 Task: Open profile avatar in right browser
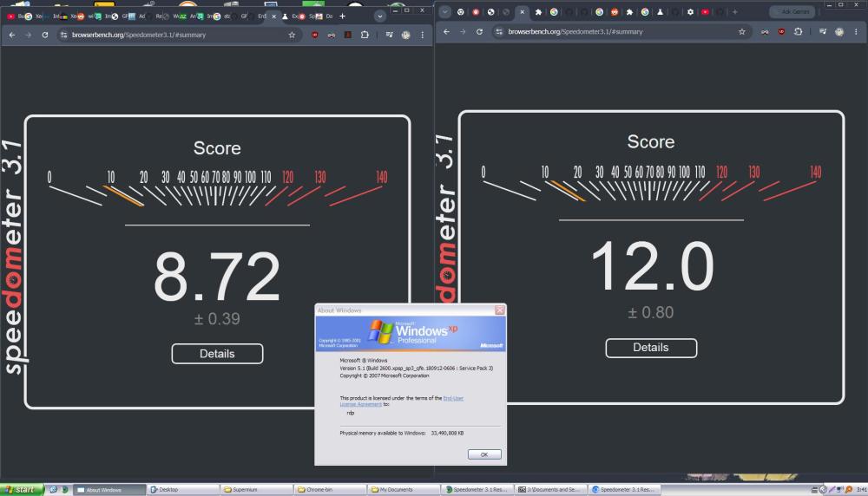click(x=839, y=31)
